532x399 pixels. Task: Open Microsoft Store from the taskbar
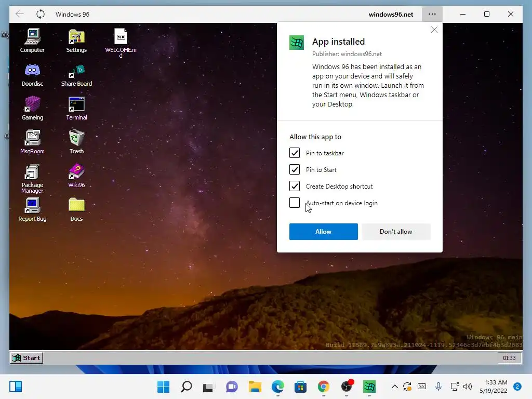300,387
